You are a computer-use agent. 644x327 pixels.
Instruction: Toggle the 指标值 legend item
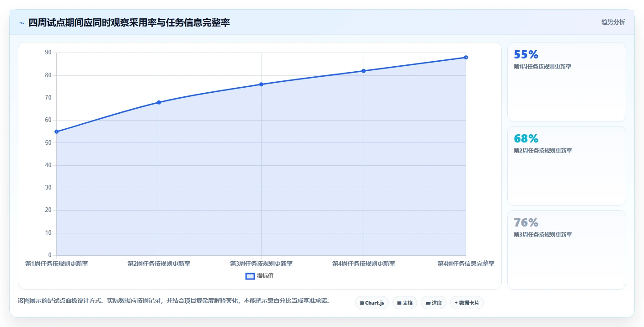tap(259, 276)
